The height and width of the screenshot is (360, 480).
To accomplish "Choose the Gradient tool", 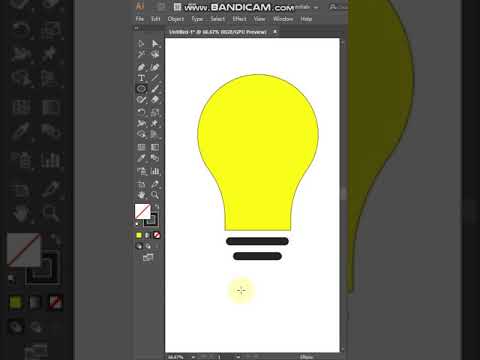I will (x=155, y=147).
